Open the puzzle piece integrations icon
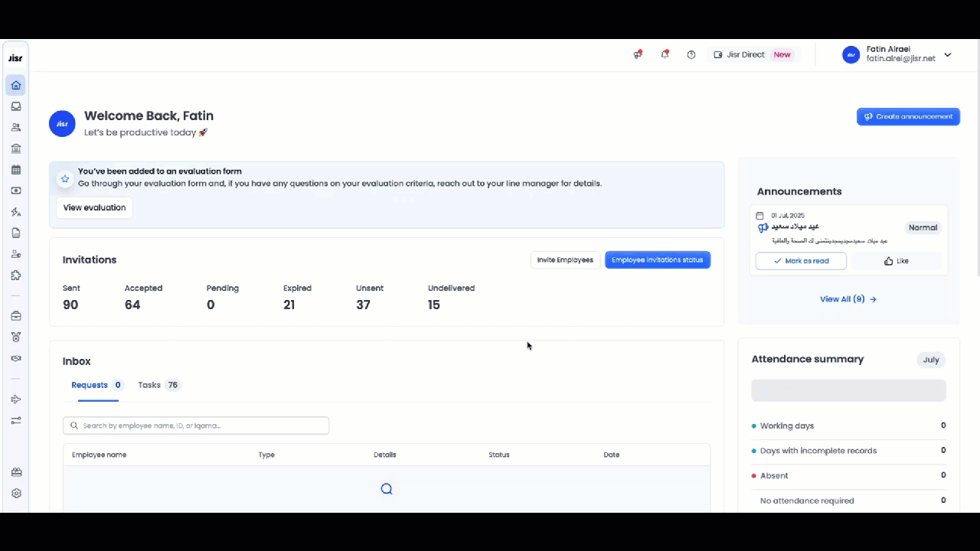Screen dimensions: 980x551 pos(16,275)
